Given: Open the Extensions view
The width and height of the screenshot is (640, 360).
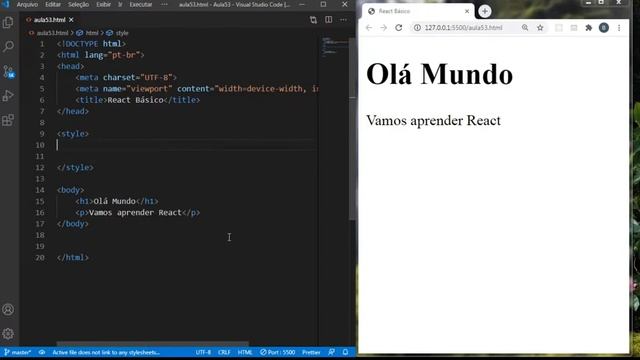Looking at the screenshot, I should (x=8, y=120).
